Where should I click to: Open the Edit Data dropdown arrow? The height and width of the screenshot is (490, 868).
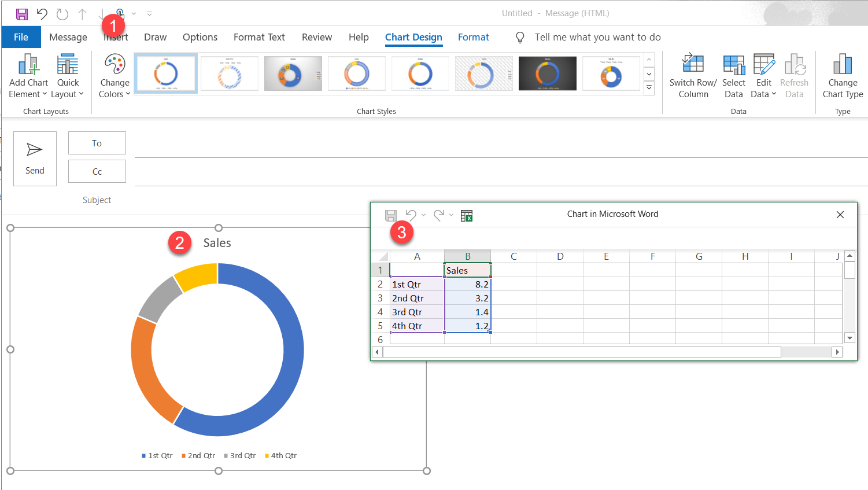tap(773, 94)
